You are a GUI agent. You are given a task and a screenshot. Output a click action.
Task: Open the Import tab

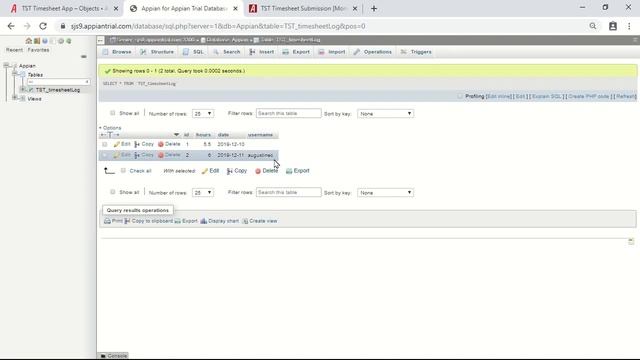332,52
